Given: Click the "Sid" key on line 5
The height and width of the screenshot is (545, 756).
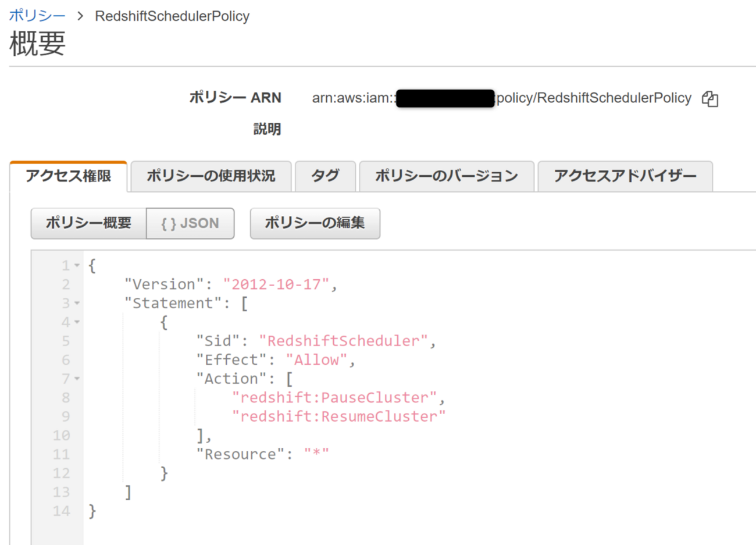Looking at the screenshot, I should pos(218,341).
